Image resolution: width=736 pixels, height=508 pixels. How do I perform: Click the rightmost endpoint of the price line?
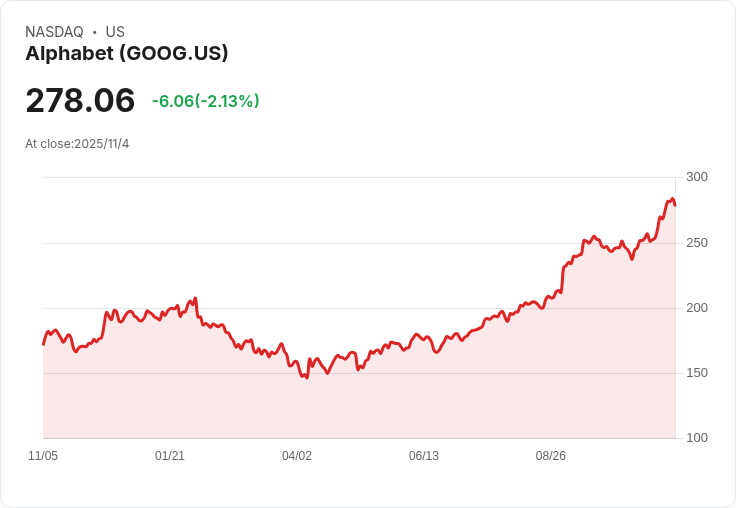tap(675, 205)
